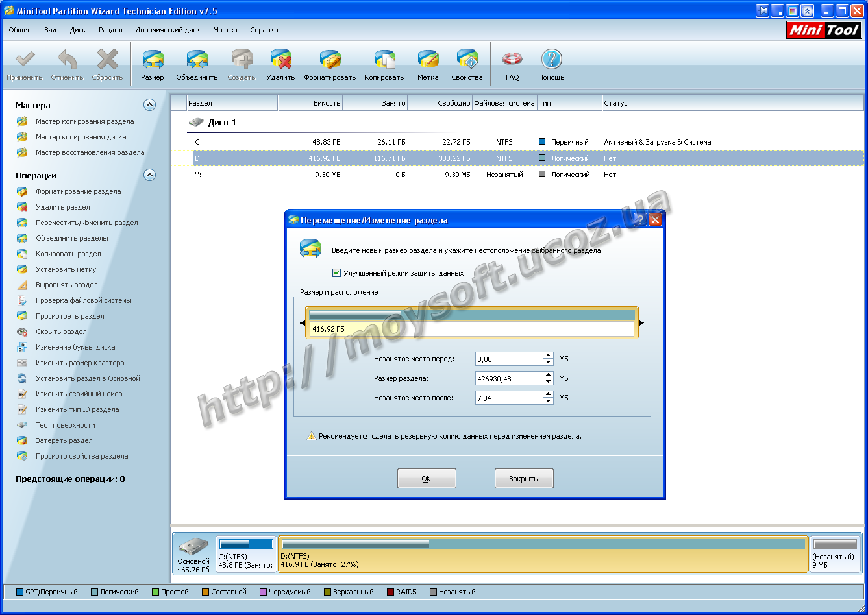Select Выровнять раздел in sidebar
Image resolution: width=868 pixels, height=615 pixels.
pyautogui.click(x=66, y=285)
